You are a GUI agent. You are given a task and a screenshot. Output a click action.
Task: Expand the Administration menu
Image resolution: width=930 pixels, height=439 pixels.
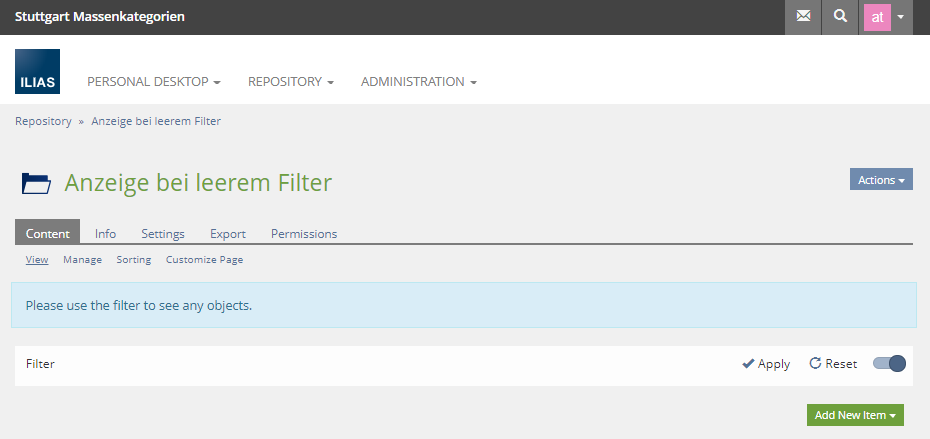(418, 82)
